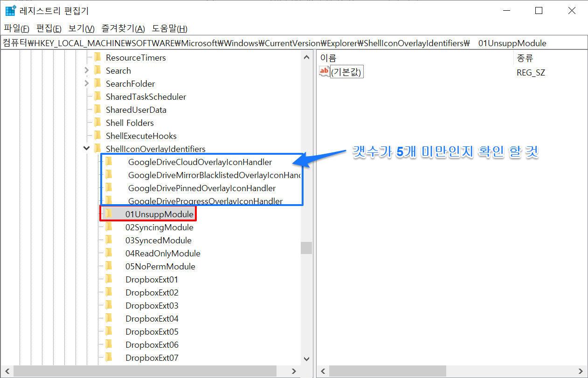Click the ShellIconOverlayIdentifiers folder icon
This screenshot has width=588, height=378.
[97, 149]
